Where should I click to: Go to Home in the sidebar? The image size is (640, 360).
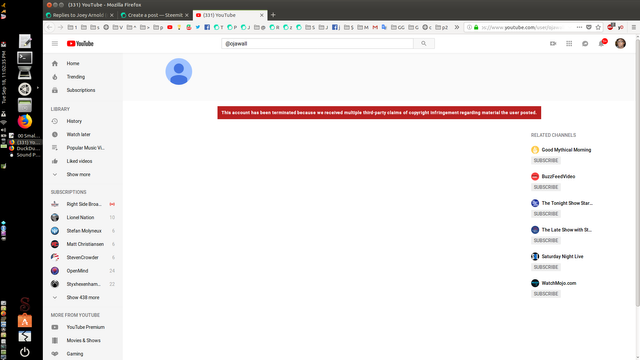pyautogui.click(x=83, y=64)
